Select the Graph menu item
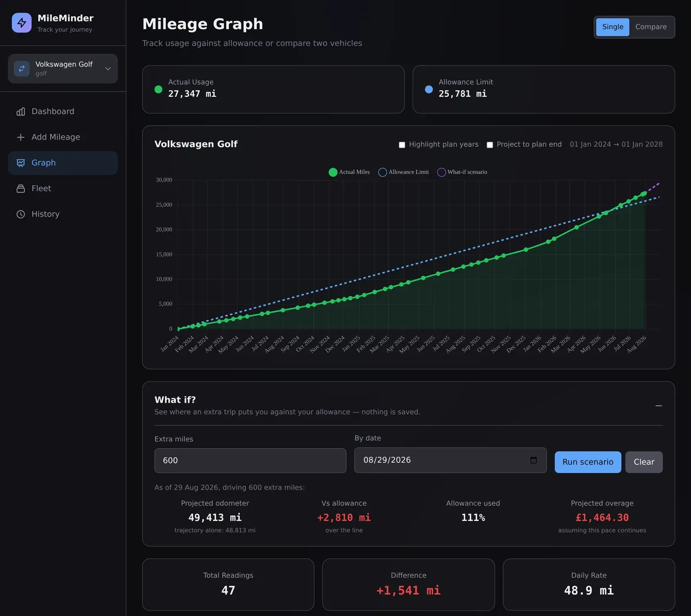The image size is (691, 616). click(63, 163)
